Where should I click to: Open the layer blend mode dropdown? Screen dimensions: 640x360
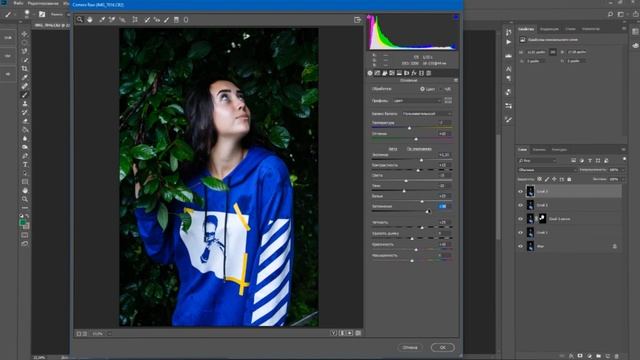coord(547,169)
